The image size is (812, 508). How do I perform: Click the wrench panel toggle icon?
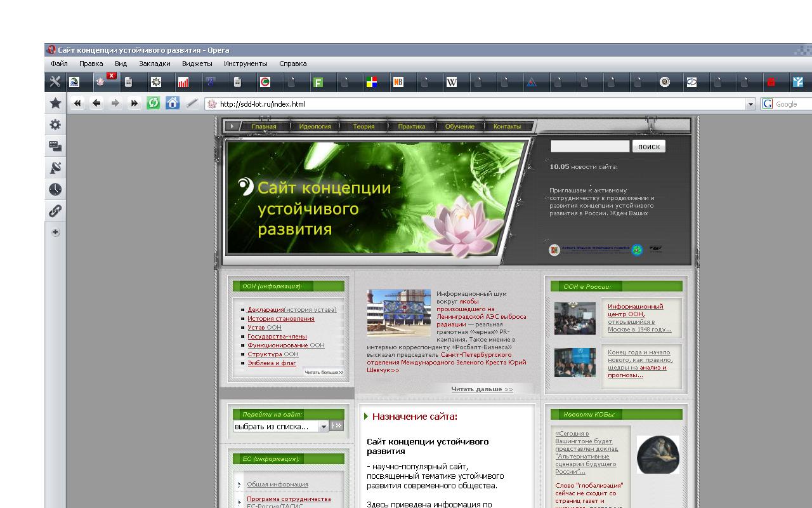pos(55,81)
